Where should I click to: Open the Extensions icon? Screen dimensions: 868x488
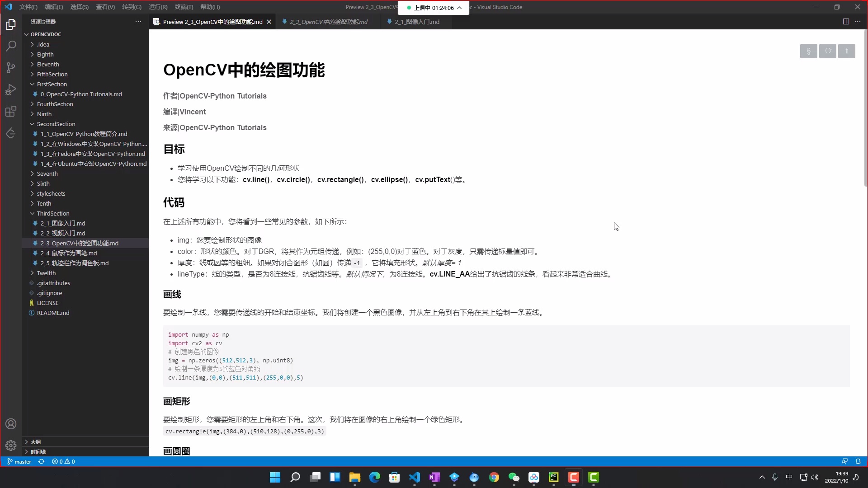click(11, 111)
